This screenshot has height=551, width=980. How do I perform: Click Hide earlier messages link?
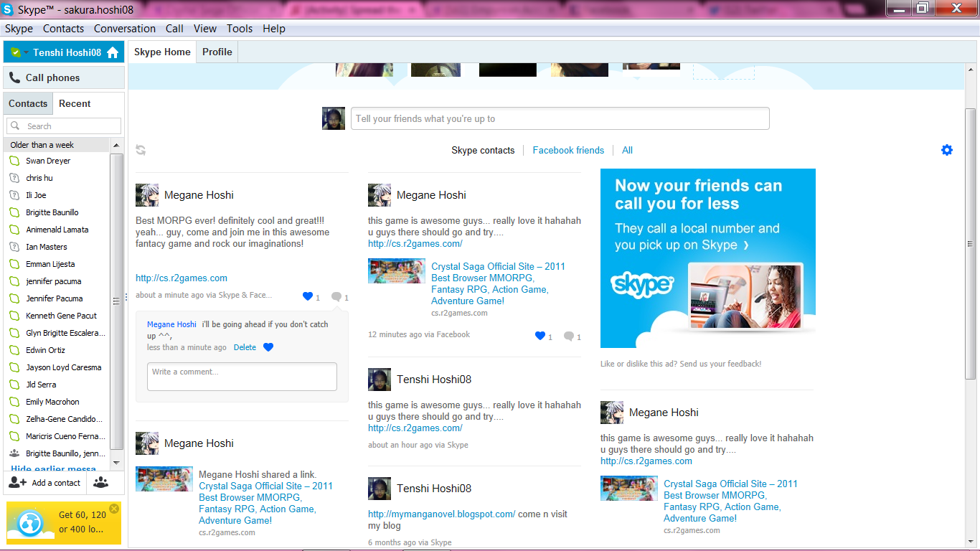pos(54,469)
